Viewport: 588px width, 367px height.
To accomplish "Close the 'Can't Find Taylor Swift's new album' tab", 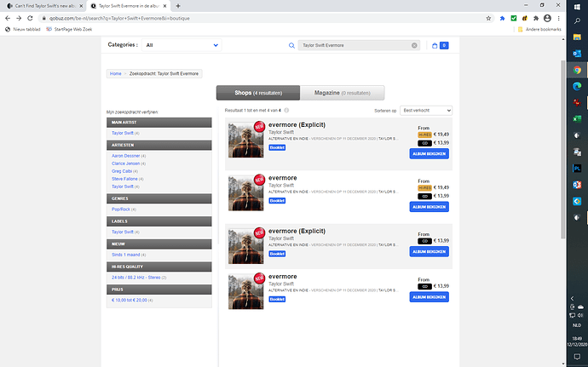I will tap(81, 6).
